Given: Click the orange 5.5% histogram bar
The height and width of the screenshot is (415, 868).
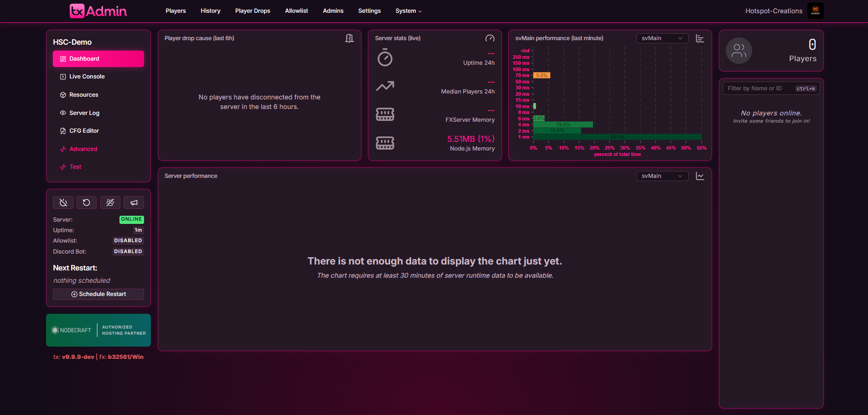Looking at the screenshot, I should tap(542, 75).
